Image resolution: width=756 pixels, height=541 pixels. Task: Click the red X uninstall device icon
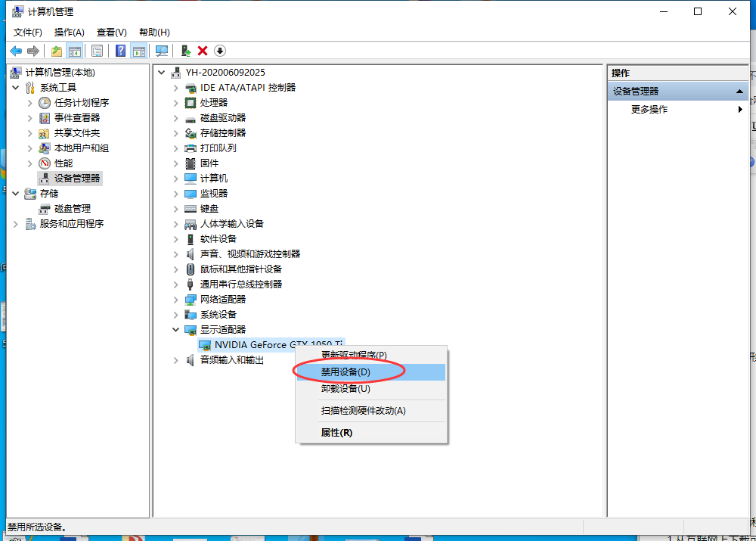tap(203, 51)
